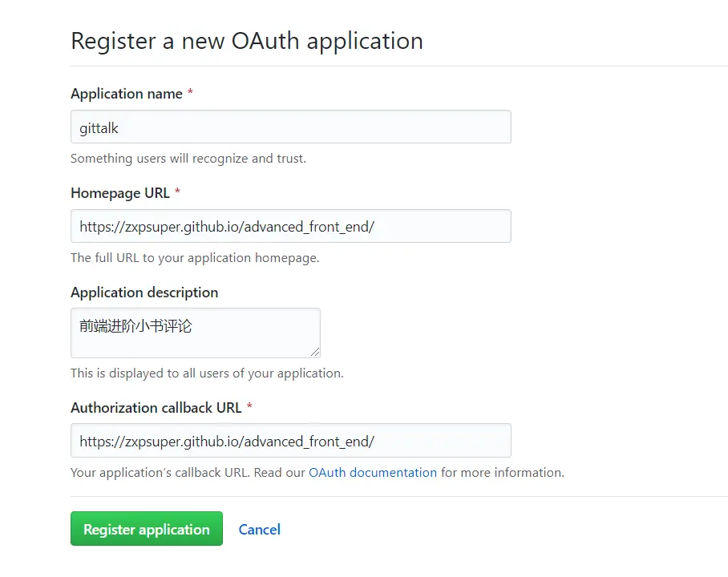The height and width of the screenshot is (577, 728).
Task: Select the Authorization callback URL field
Action: 290,442
